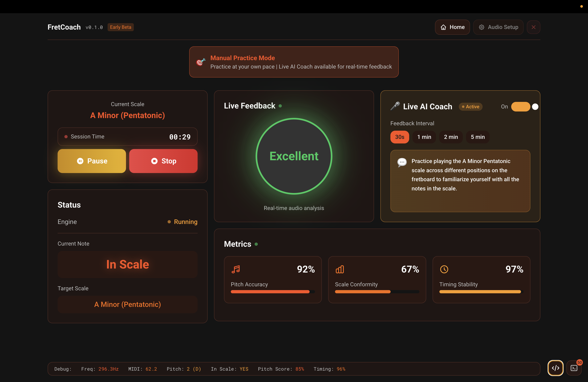This screenshot has height=382, width=588.
Task: Go to the Home page
Action: (452, 27)
